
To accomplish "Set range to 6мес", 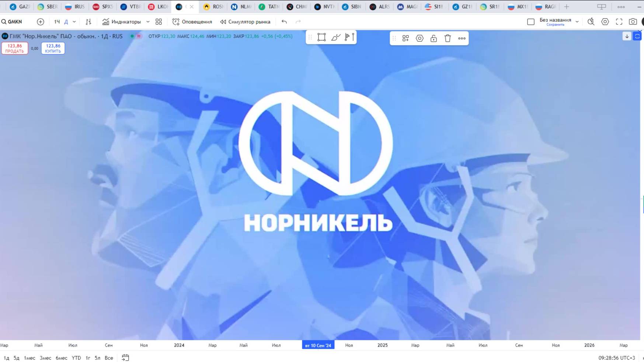I will (x=62, y=358).
